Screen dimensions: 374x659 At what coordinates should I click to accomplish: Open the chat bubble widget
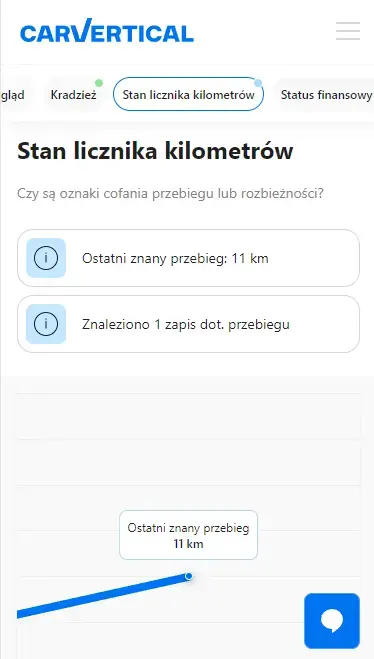coord(332,621)
